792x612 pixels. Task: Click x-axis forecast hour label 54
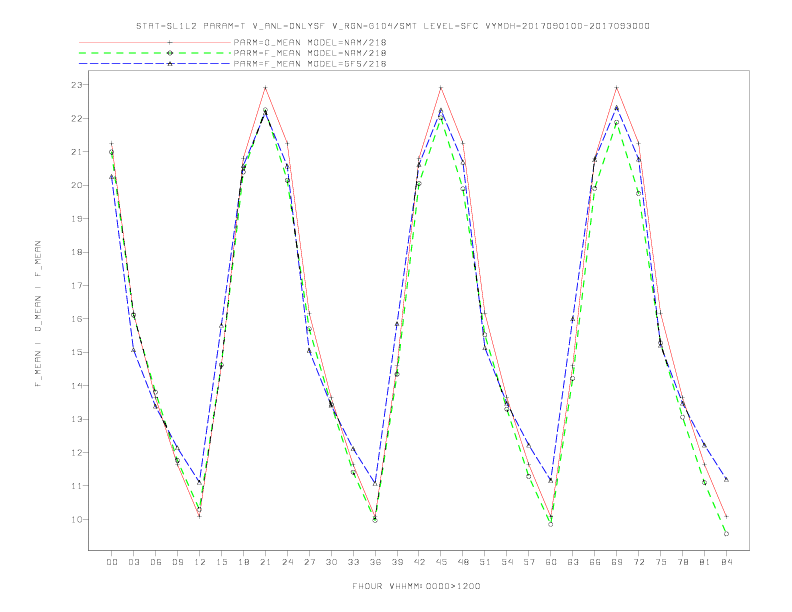tap(507, 562)
